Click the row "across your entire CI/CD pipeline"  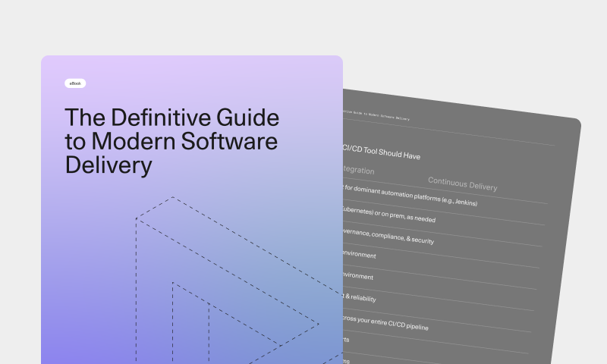385,322
